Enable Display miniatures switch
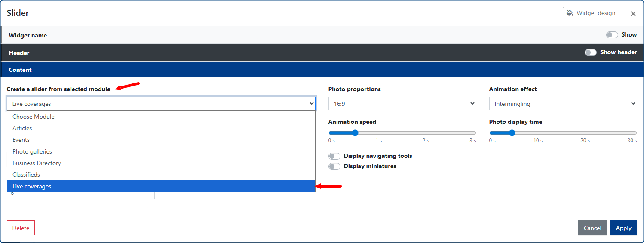Viewport: 644px width, 243px height. (x=334, y=166)
